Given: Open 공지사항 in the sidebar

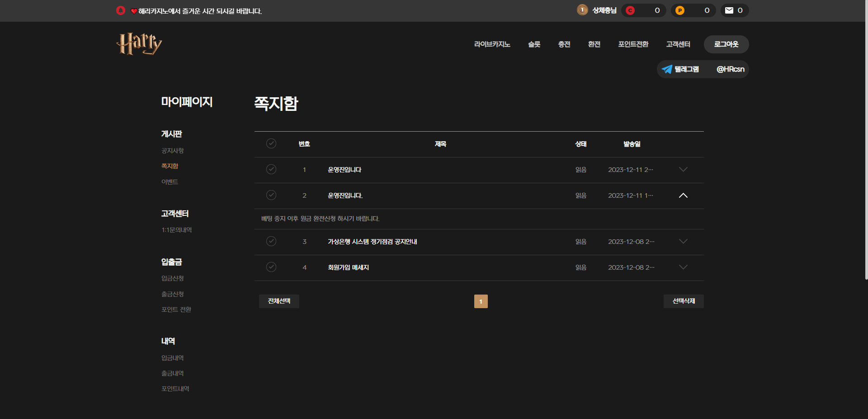Looking at the screenshot, I should click(x=172, y=151).
